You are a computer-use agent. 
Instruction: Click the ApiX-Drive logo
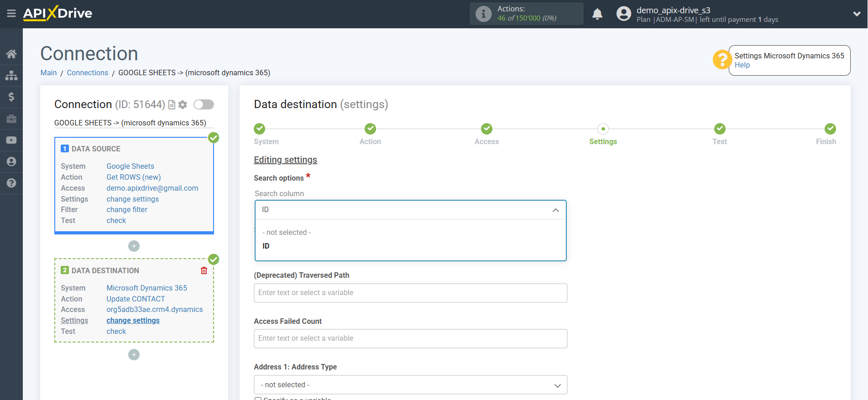click(58, 13)
